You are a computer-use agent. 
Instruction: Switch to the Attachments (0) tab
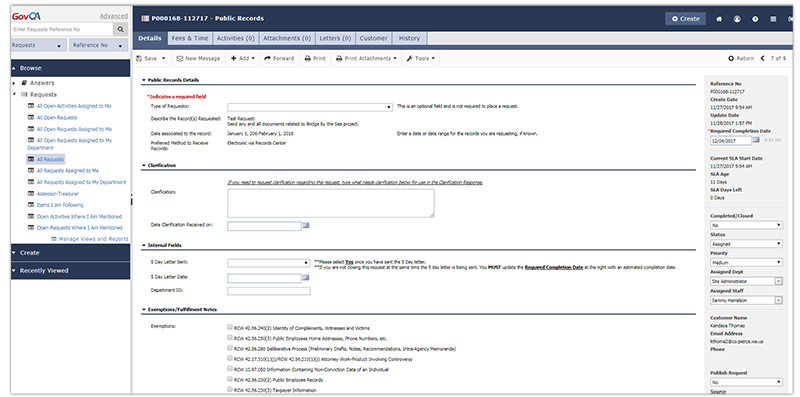(x=287, y=38)
